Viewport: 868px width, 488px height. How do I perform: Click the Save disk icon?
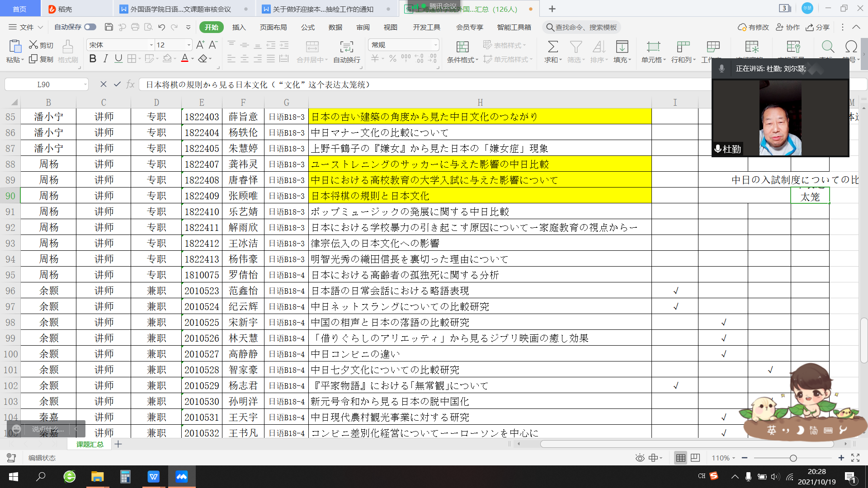click(108, 27)
